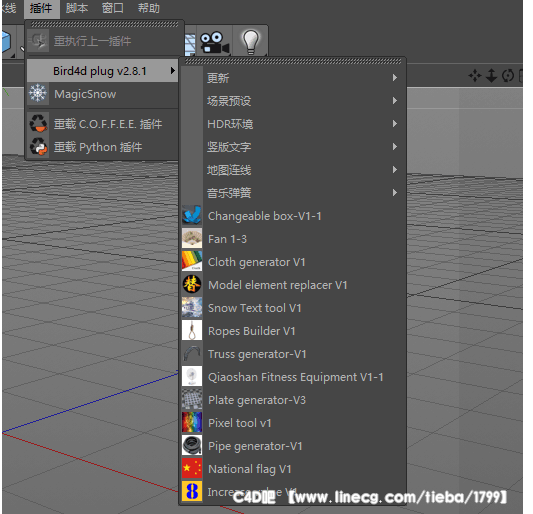Click the Ropes Builder V1 icon

pos(192,330)
